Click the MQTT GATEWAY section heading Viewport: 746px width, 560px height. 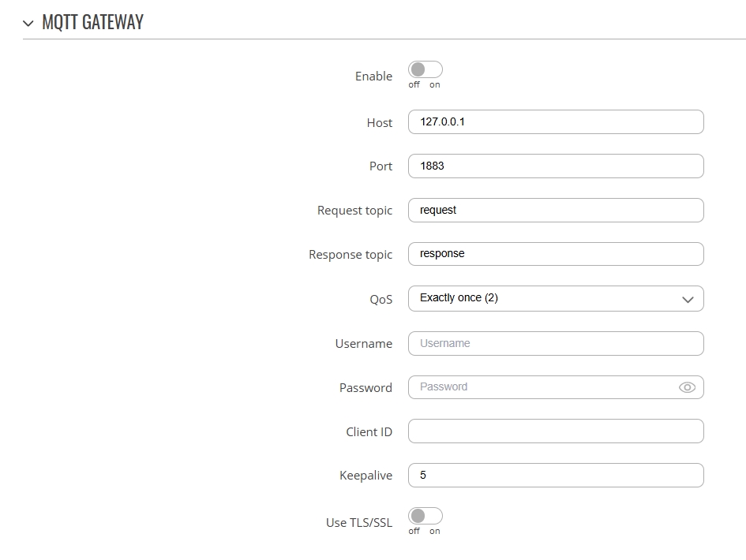(92, 23)
